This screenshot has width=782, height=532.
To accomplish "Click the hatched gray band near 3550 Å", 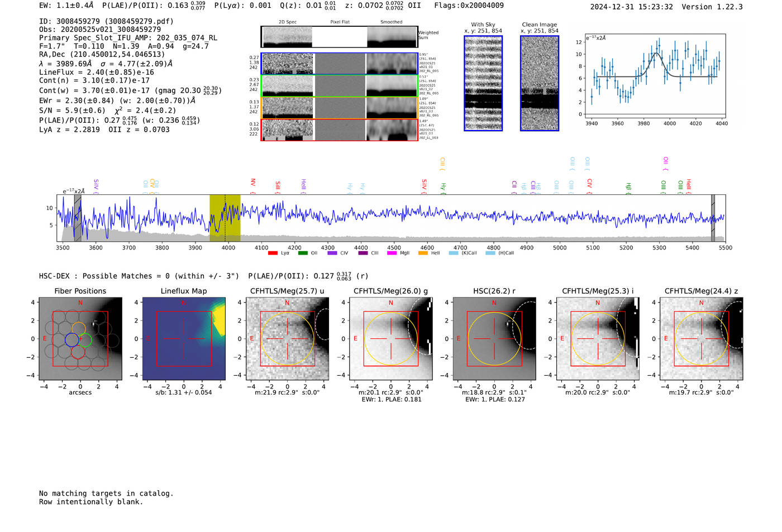I will (x=78, y=218).
